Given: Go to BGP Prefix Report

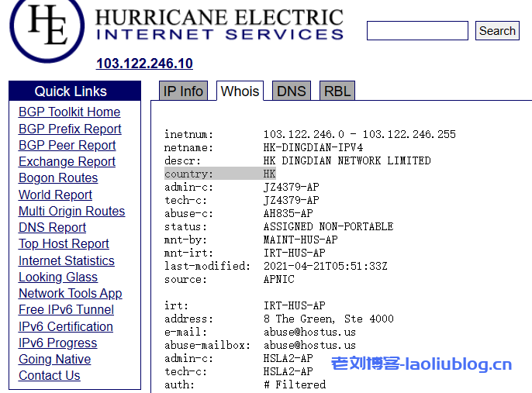Looking at the screenshot, I should pyautogui.click(x=70, y=129).
